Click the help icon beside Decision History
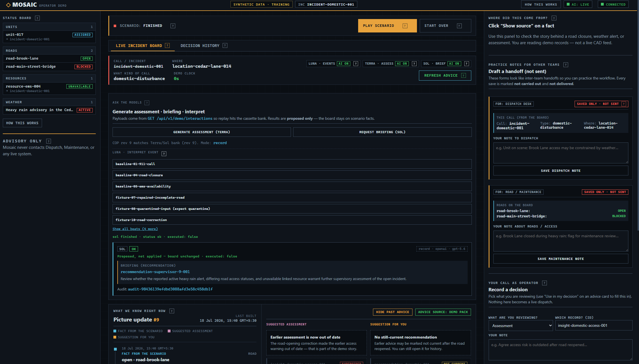The image size is (639, 364). tap(225, 46)
